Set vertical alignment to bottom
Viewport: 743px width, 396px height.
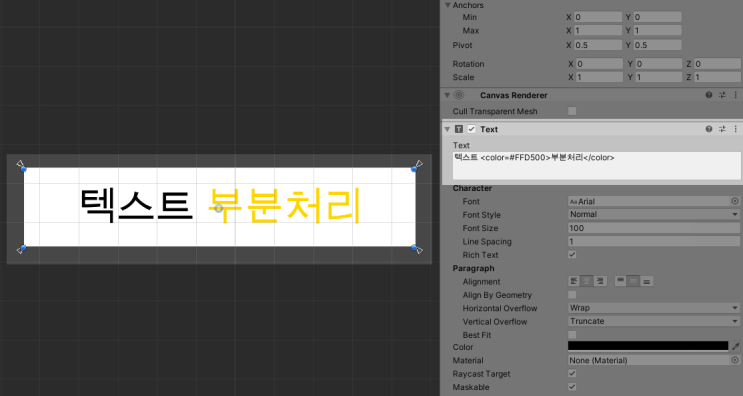[x=646, y=281]
